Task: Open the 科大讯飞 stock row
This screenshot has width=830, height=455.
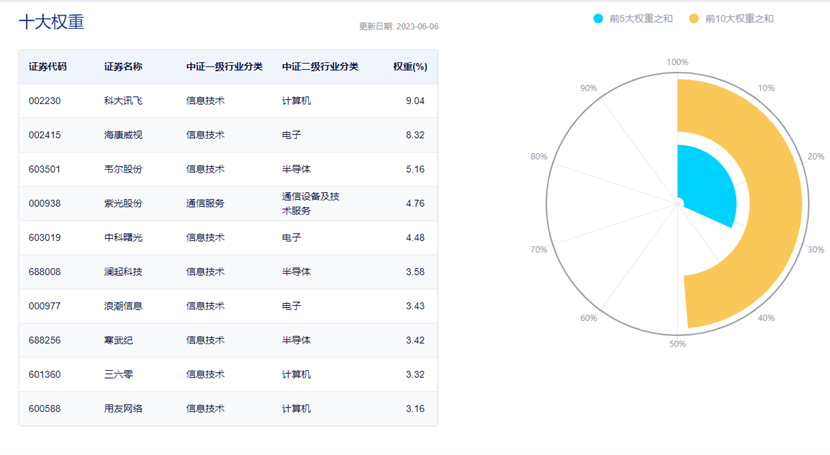Action: (228, 101)
